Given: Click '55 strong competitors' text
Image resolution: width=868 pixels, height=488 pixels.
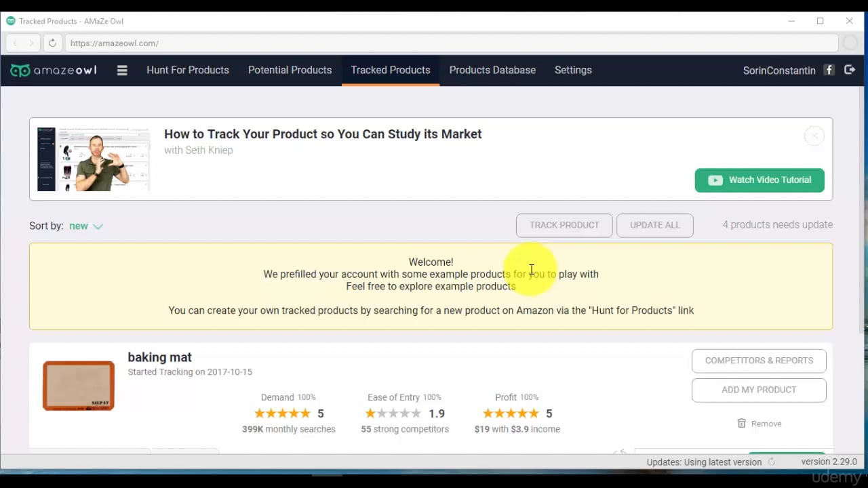Looking at the screenshot, I should tap(405, 429).
